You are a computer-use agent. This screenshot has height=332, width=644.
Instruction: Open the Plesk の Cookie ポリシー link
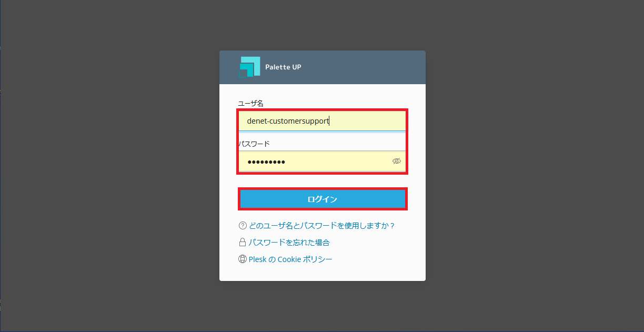(290, 259)
